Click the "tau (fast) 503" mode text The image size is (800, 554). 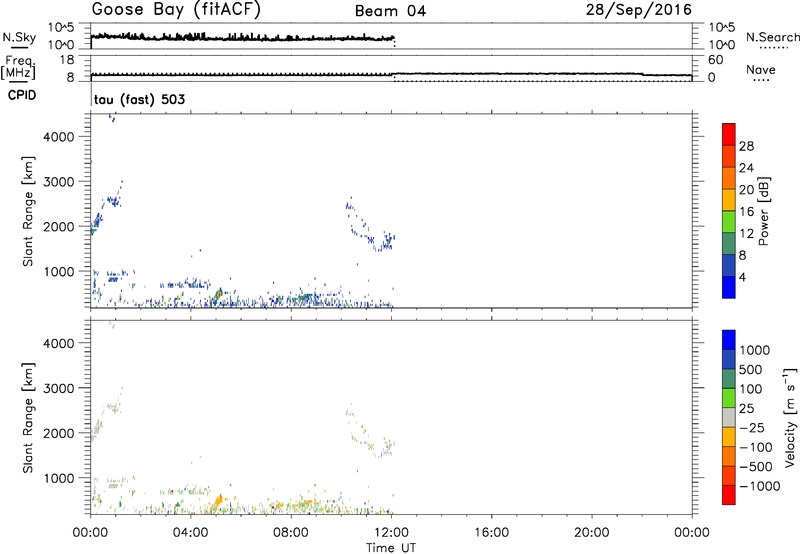tap(139, 99)
